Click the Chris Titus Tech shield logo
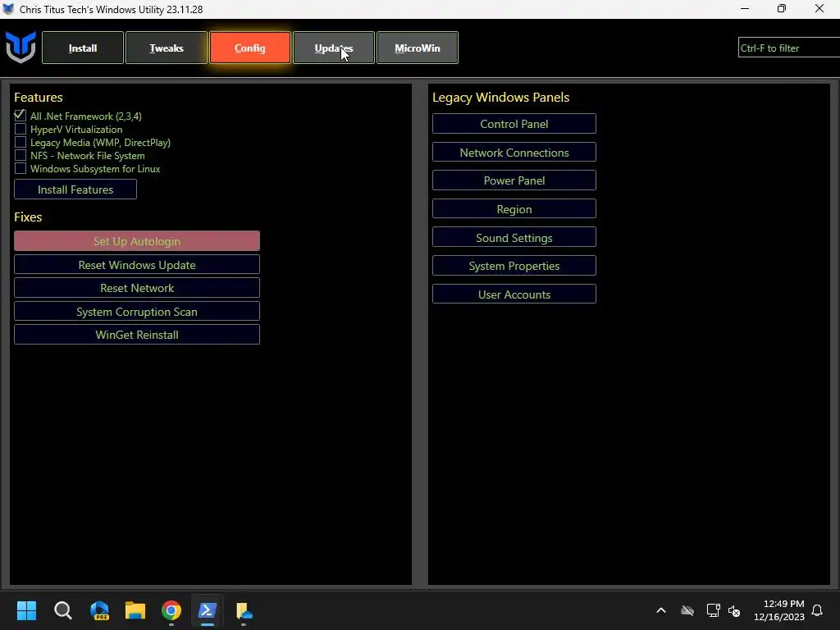 click(x=21, y=47)
